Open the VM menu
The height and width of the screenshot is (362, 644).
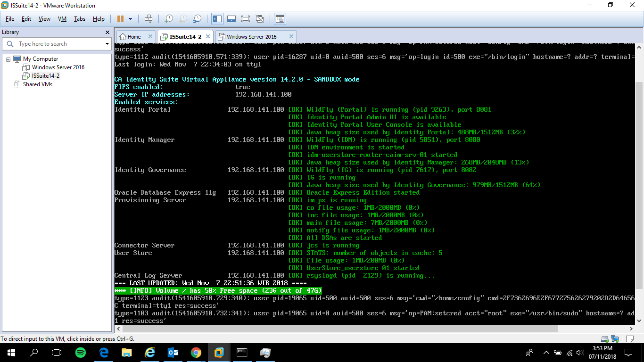[62, 19]
